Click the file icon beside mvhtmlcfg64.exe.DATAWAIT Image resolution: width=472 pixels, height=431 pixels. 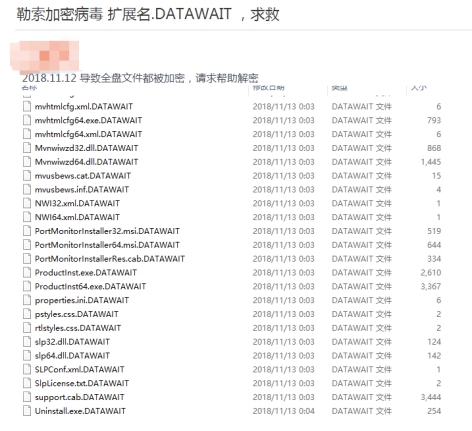click(27, 120)
